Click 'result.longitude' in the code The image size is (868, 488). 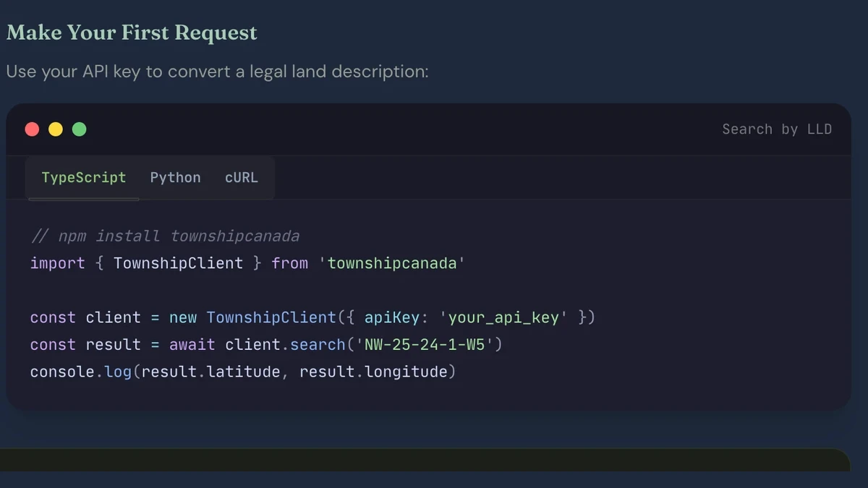pos(373,372)
